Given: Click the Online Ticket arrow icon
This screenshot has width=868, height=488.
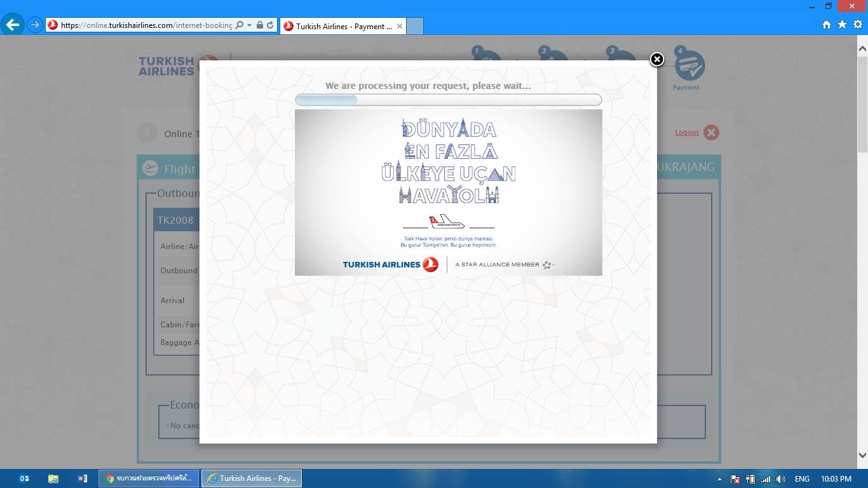Looking at the screenshot, I should pyautogui.click(x=147, y=133).
